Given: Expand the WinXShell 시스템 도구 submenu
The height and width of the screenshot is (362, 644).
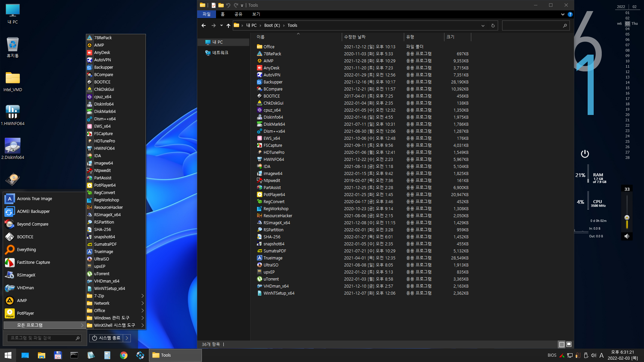Looking at the screenshot, I should (116, 325).
